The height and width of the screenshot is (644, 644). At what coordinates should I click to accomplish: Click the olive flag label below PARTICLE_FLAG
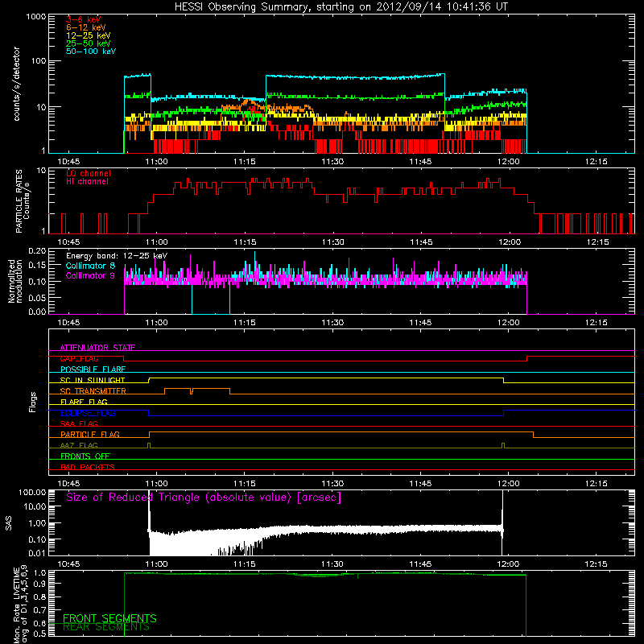[x=79, y=446]
